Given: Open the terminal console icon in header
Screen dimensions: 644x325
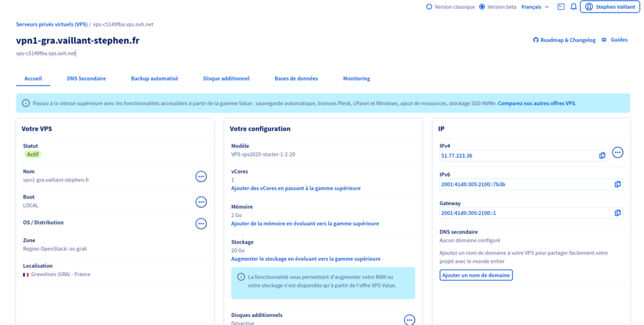Looking at the screenshot, I should pyautogui.click(x=560, y=7).
